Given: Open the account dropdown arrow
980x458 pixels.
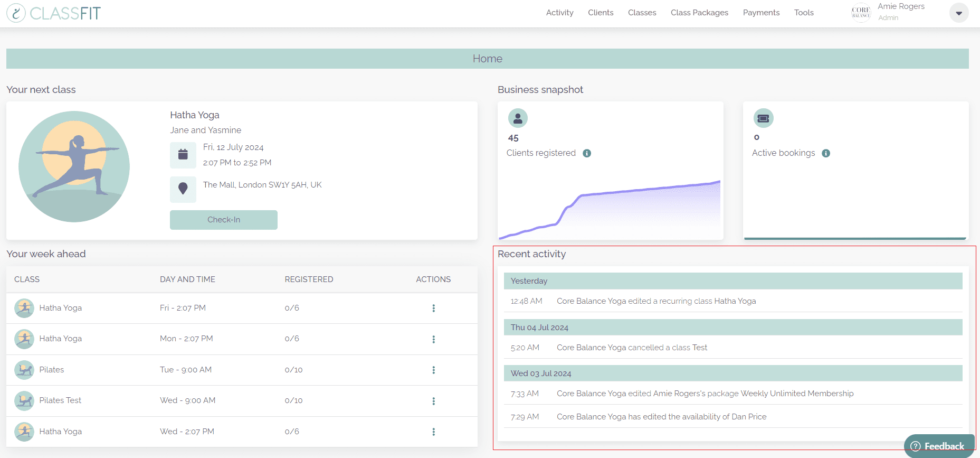Looking at the screenshot, I should [x=958, y=13].
